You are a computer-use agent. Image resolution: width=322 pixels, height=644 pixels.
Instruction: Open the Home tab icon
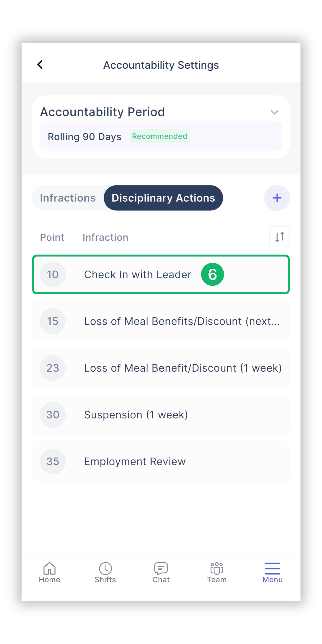coord(49,568)
